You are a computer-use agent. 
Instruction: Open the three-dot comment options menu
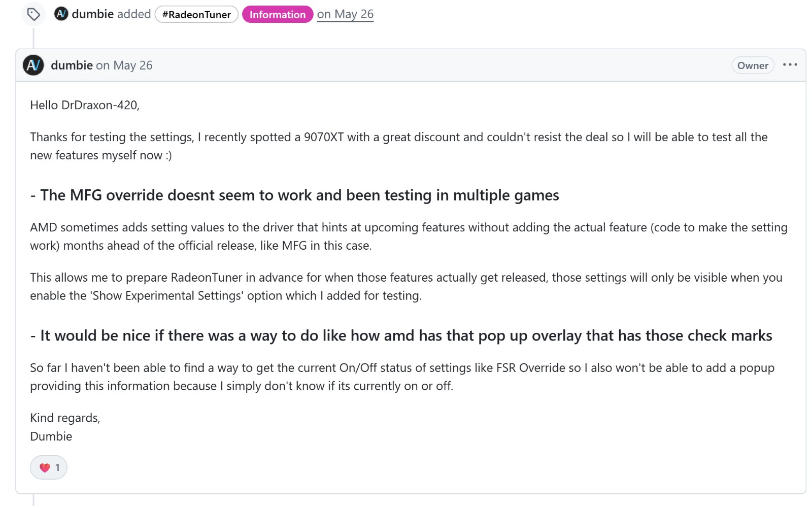tap(790, 64)
